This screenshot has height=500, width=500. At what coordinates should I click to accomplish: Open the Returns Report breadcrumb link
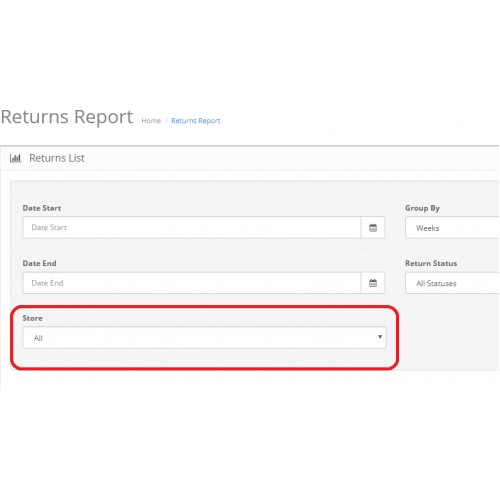click(x=196, y=121)
